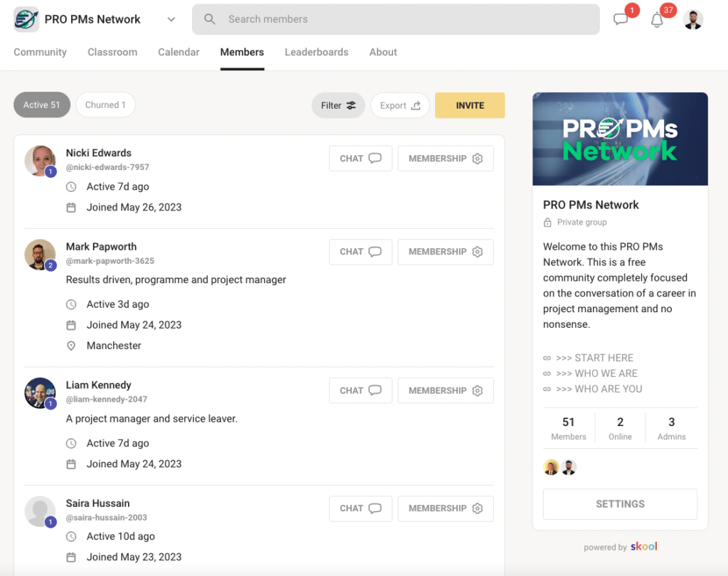Image resolution: width=728 pixels, height=576 pixels.
Task: Click the PRO PMs Network sidebar title
Action: pyautogui.click(x=591, y=205)
